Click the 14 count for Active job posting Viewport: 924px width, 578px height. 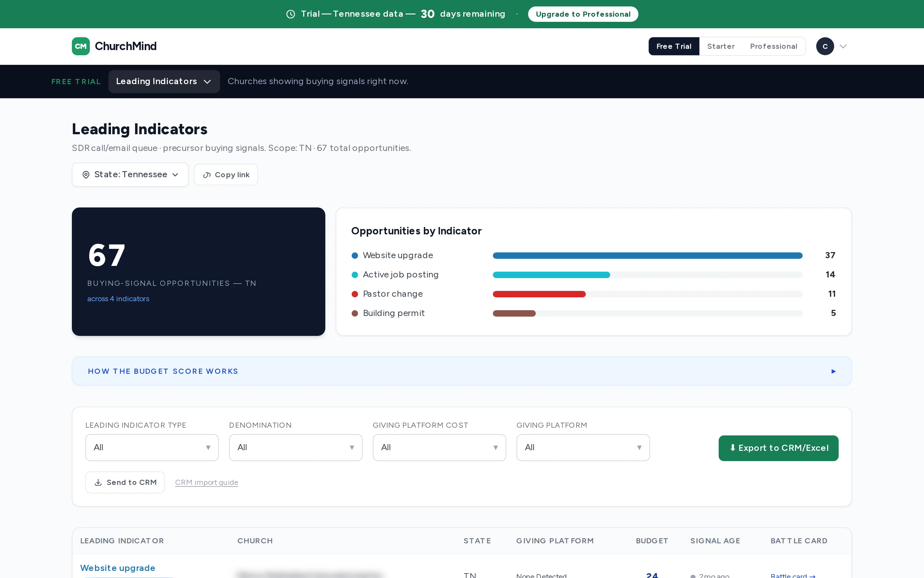[830, 275]
